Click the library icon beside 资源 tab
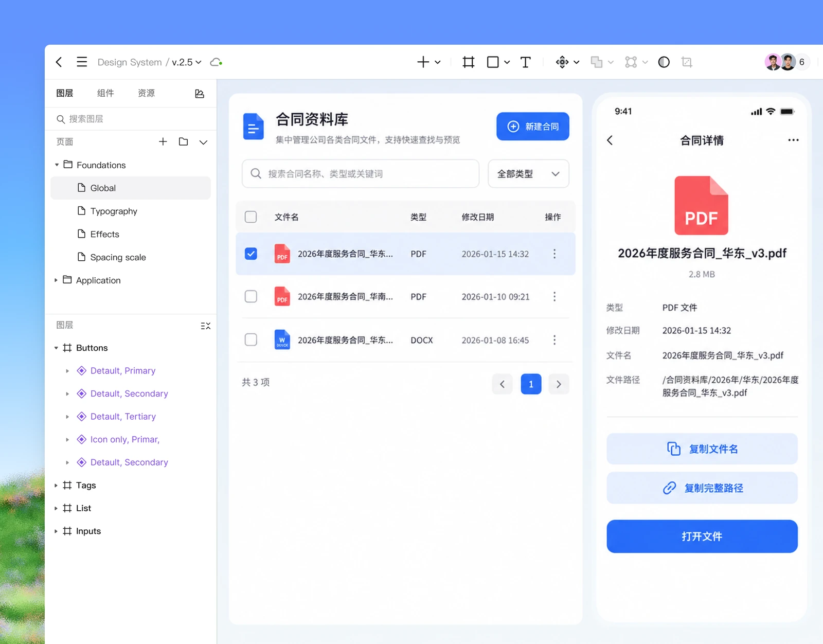 point(200,94)
